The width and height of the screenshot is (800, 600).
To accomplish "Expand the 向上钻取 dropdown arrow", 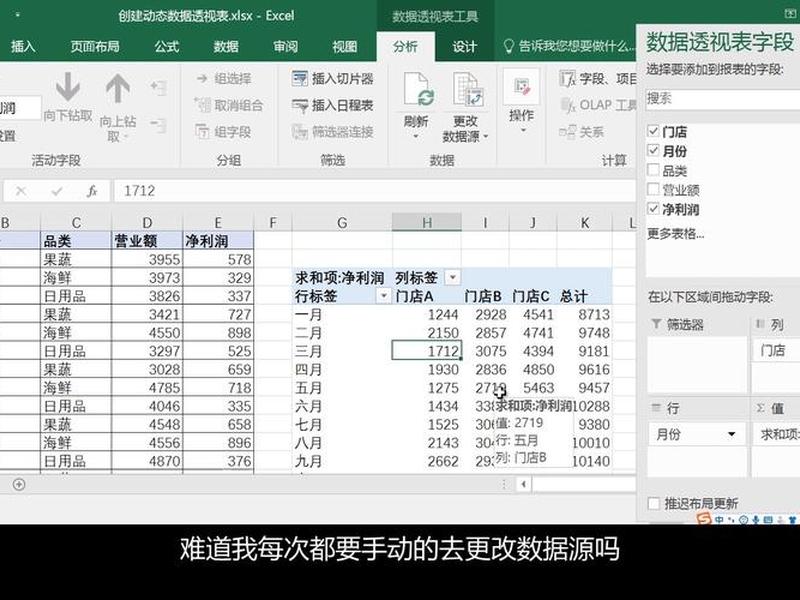I will tap(126, 137).
